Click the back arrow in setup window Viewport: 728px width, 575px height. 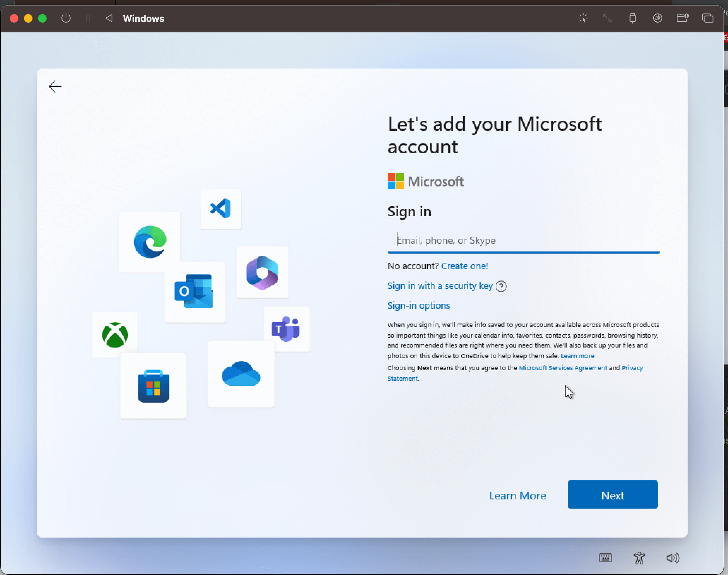click(55, 87)
